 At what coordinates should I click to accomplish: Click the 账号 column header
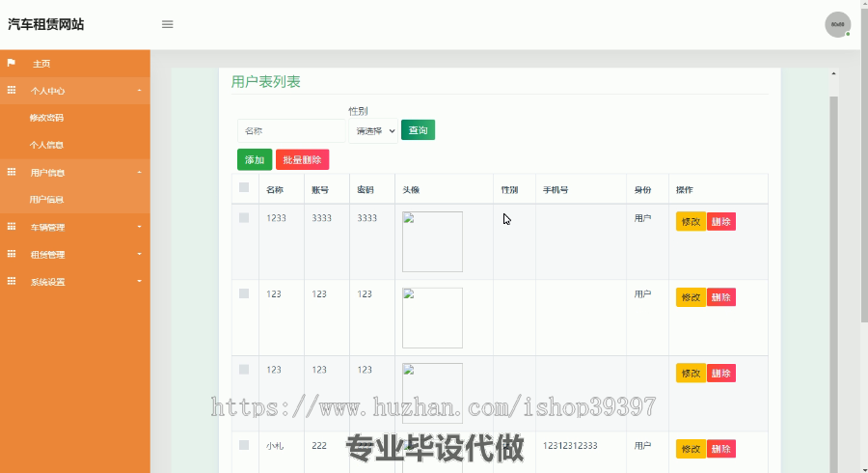tap(320, 189)
